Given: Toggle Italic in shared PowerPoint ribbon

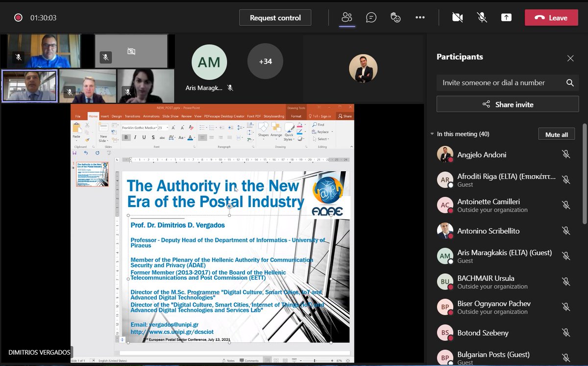Looking at the screenshot, I should tap(135, 137).
